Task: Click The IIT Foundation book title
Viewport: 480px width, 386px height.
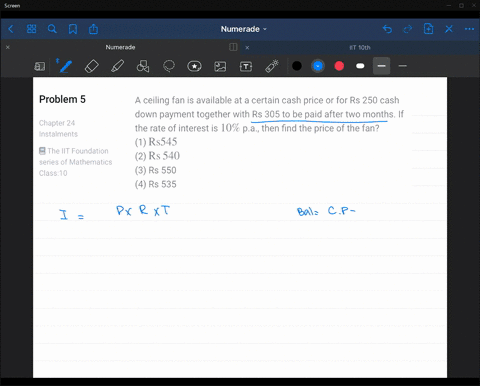Action: [78, 151]
